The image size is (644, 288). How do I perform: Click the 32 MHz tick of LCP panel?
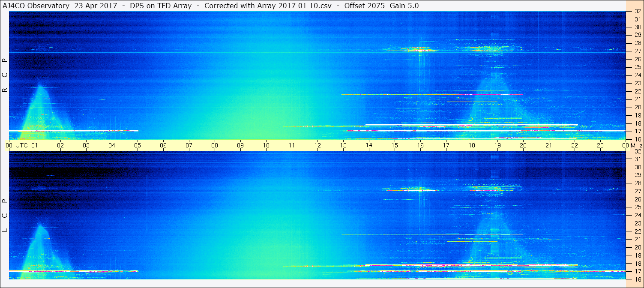tap(637, 151)
